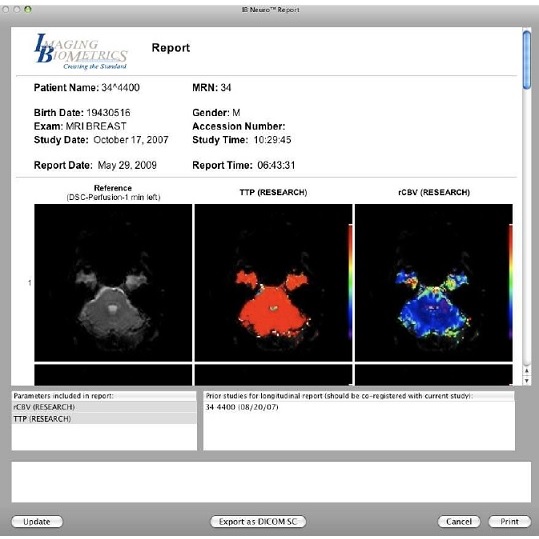Image resolution: width=539 pixels, height=539 pixels.
Task: Click the Report Time 06:43:31
Action: tap(276, 165)
